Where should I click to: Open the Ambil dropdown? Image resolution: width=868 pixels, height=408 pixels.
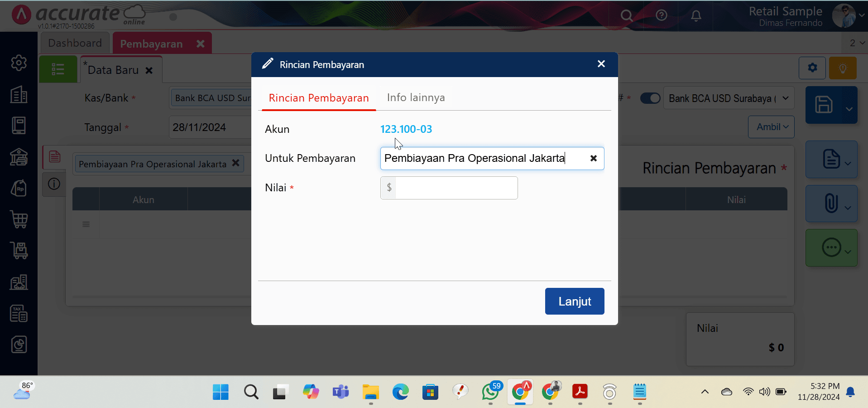772,127
